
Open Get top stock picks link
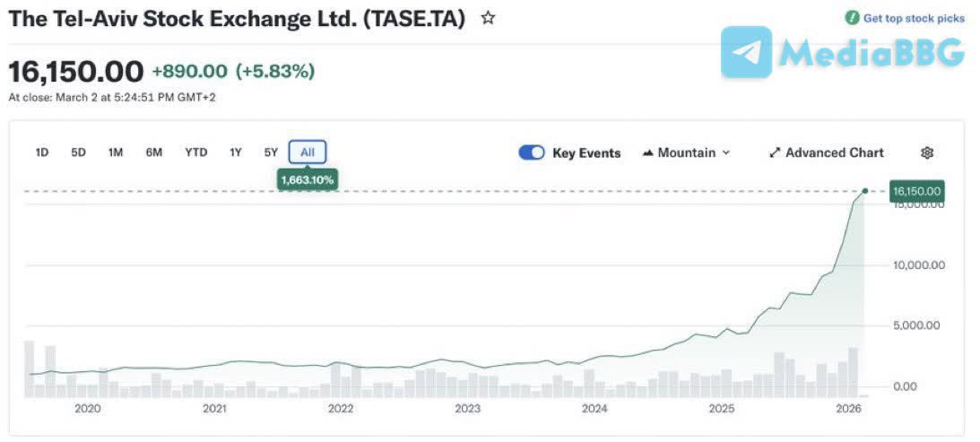point(914,18)
